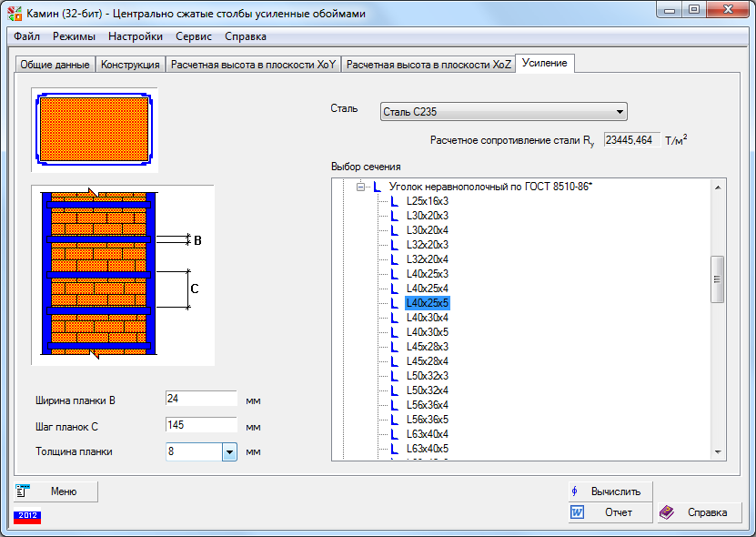Viewport: 756px width, 537px height.
Task: Open the Толщина планки dropdown arrow
Action: tap(229, 451)
